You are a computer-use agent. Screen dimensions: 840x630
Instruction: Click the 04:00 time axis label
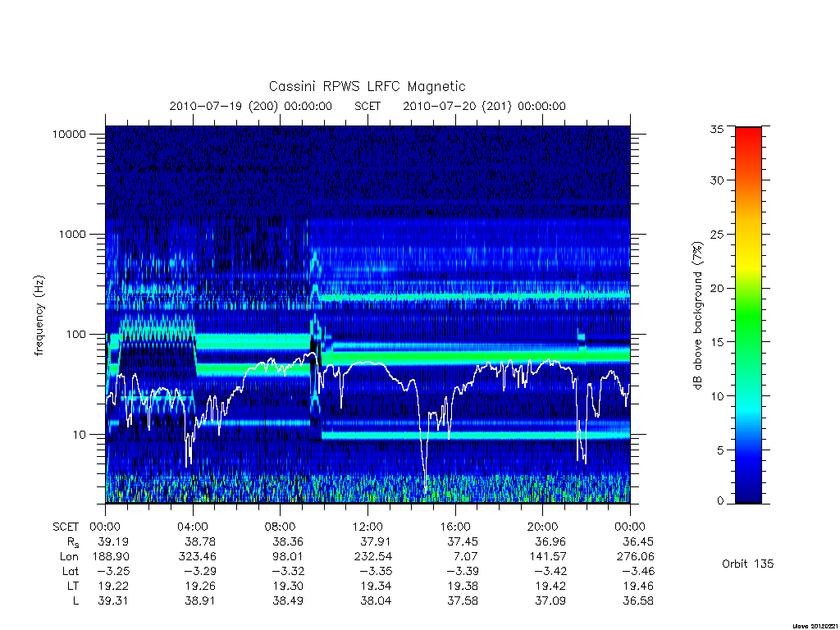(193, 527)
